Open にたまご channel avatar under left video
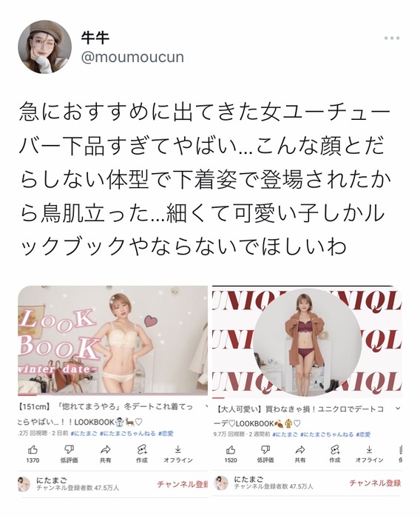Image resolution: width=420 pixels, height=518 pixels. 24,484
